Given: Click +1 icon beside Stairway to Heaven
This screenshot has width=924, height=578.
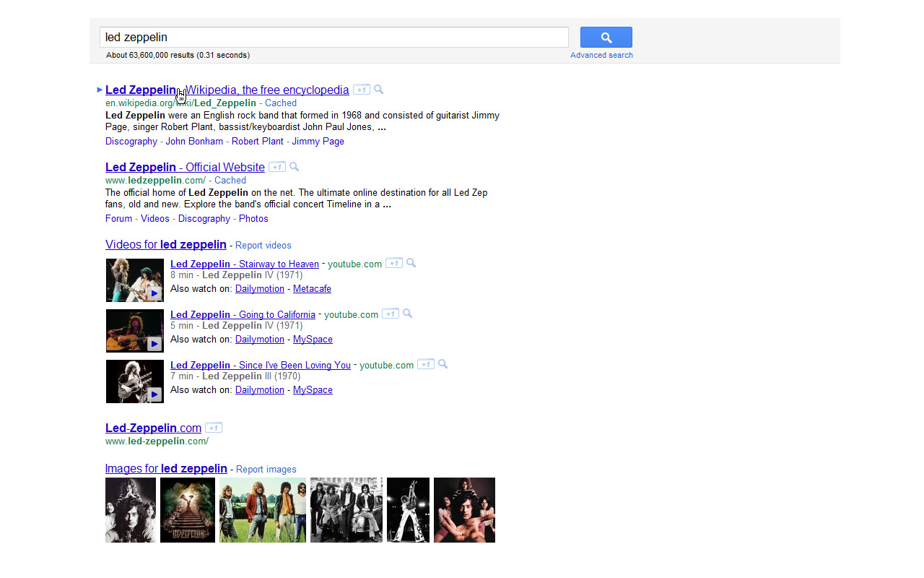Looking at the screenshot, I should pos(394,263).
